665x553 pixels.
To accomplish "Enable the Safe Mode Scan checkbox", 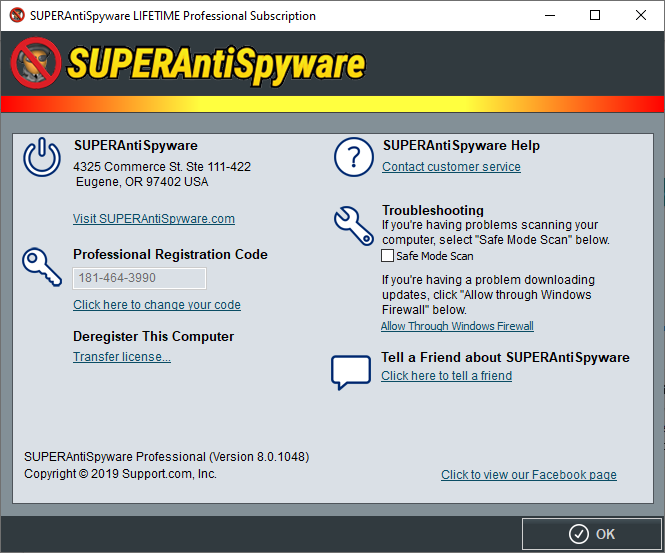I will 387,256.
